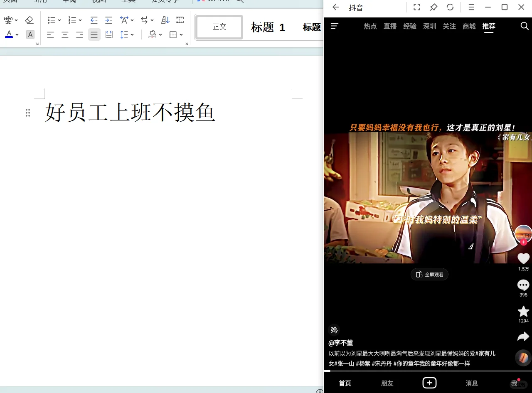Open Douyin search with the magnifier icon
The height and width of the screenshot is (393, 532).
524,26
